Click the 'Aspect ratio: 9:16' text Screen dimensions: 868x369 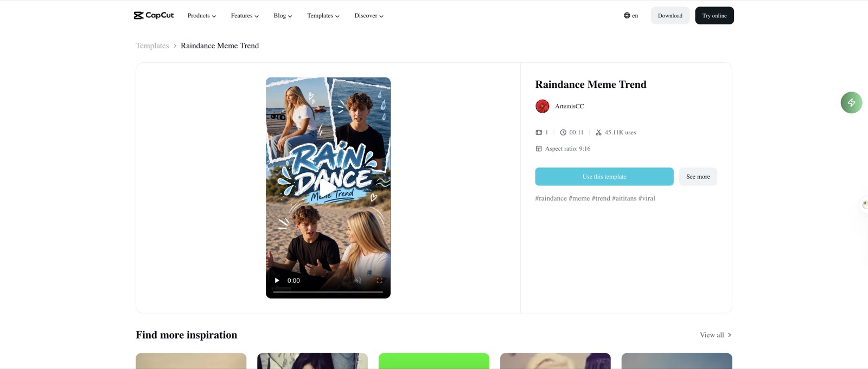567,148
